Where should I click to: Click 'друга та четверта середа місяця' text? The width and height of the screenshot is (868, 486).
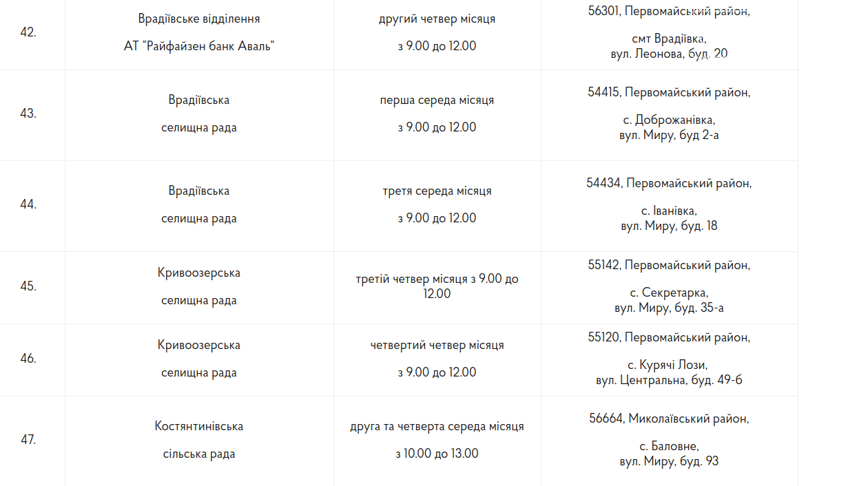(x=437, y=426)
